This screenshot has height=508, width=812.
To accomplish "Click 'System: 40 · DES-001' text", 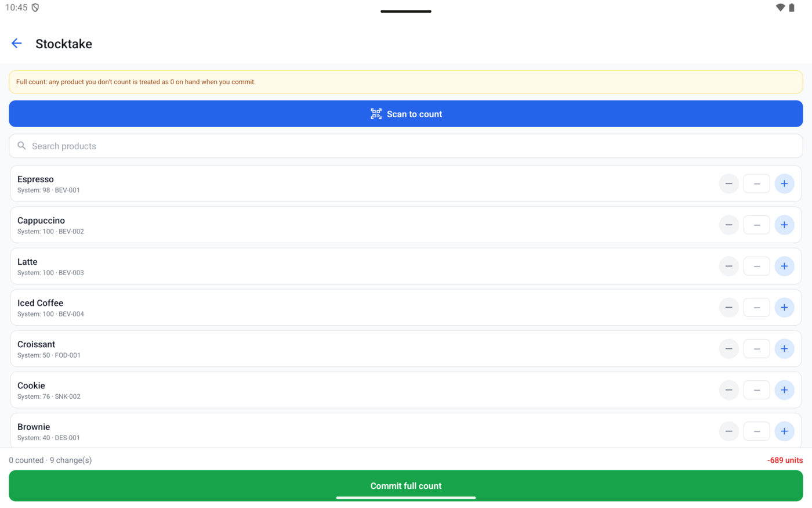I will 49,438.
